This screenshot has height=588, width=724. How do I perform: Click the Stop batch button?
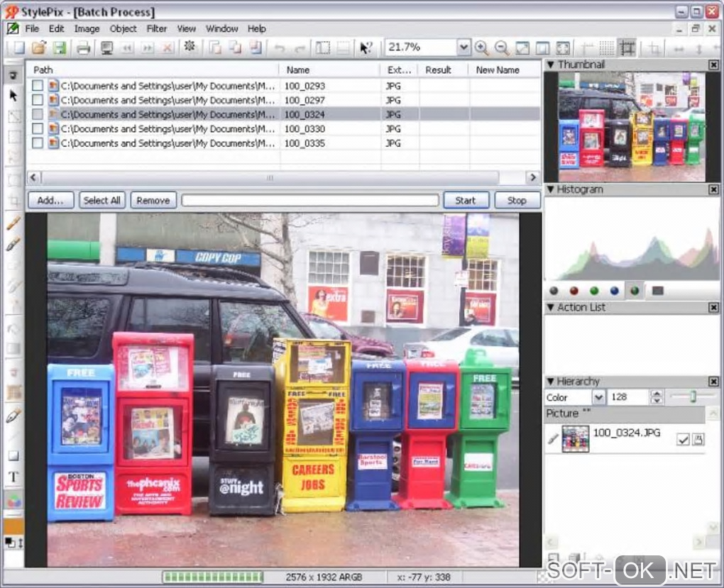click(x=517, y=200)
